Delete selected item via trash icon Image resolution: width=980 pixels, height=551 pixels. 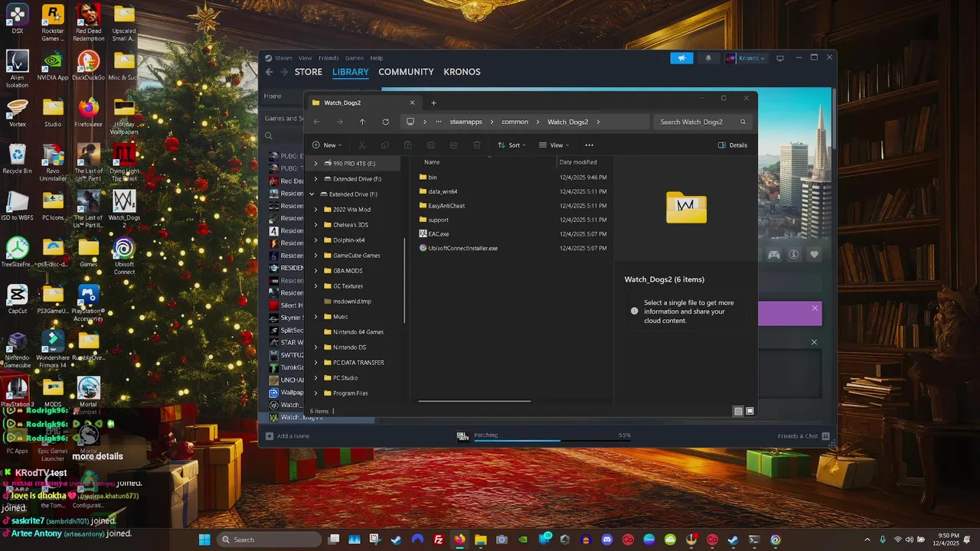(x=477, y=145)
